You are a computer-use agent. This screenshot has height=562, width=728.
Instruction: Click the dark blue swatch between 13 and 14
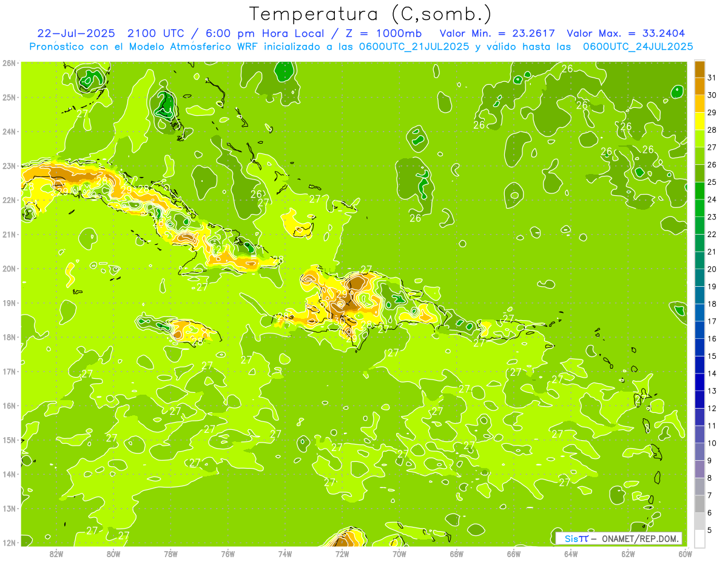tap(699, 382)
